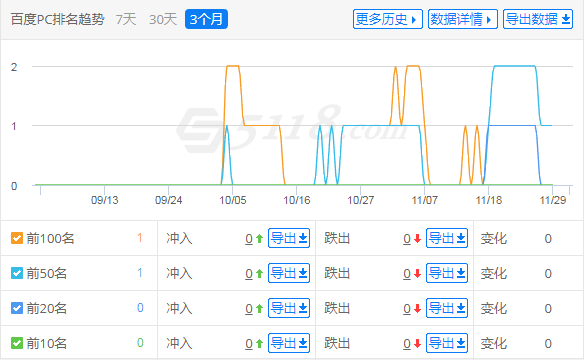Click the 变化 label in 前50名 row
The height and width of the screenshot is (360, 584).
pos(493,273)
